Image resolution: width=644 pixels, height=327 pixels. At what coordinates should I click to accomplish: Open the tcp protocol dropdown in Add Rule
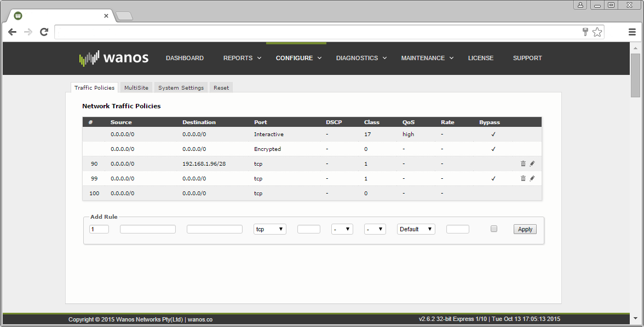coord(269,229)
